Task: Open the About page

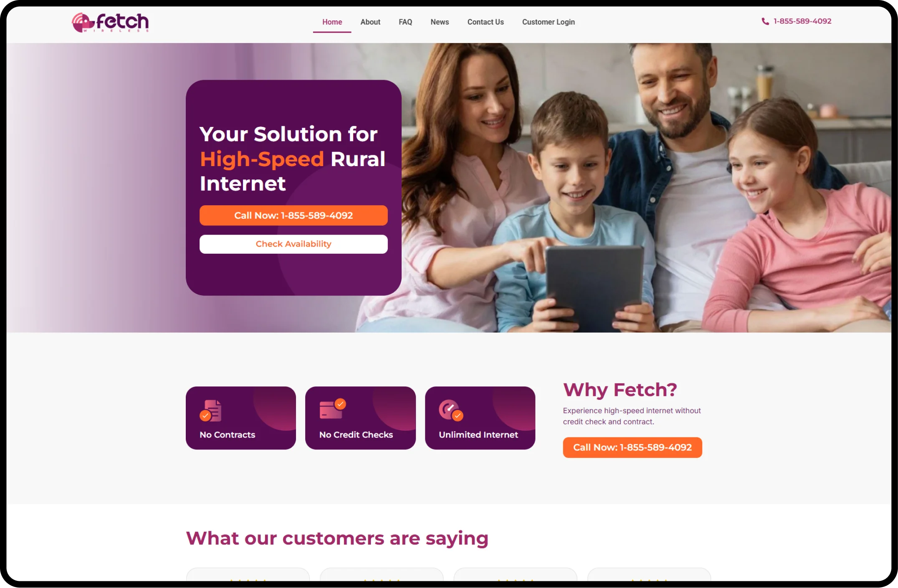Action: (370, 22)
